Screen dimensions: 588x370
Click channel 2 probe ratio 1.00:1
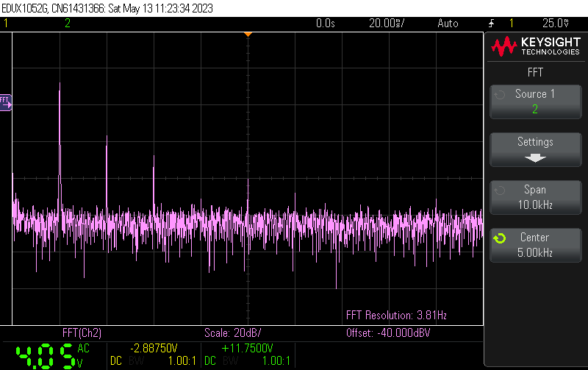(x=276, y=361)
